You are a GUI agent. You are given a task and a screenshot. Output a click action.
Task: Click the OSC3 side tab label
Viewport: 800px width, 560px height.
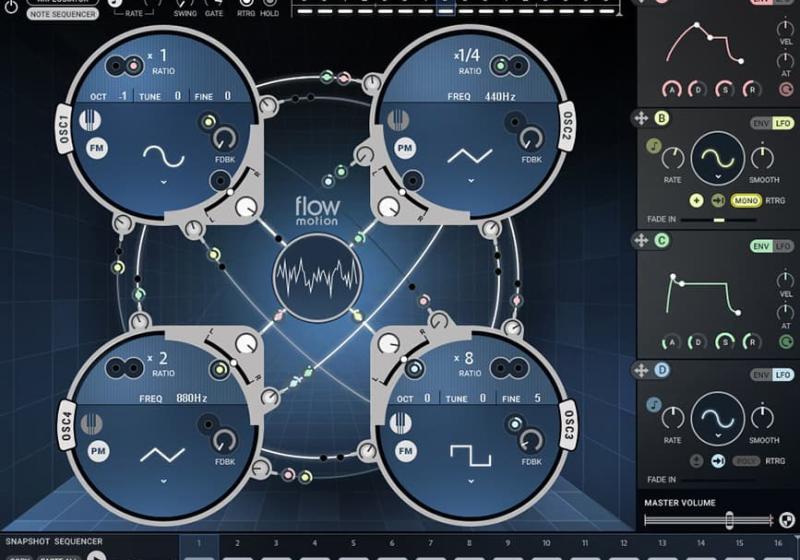[568, 425]
